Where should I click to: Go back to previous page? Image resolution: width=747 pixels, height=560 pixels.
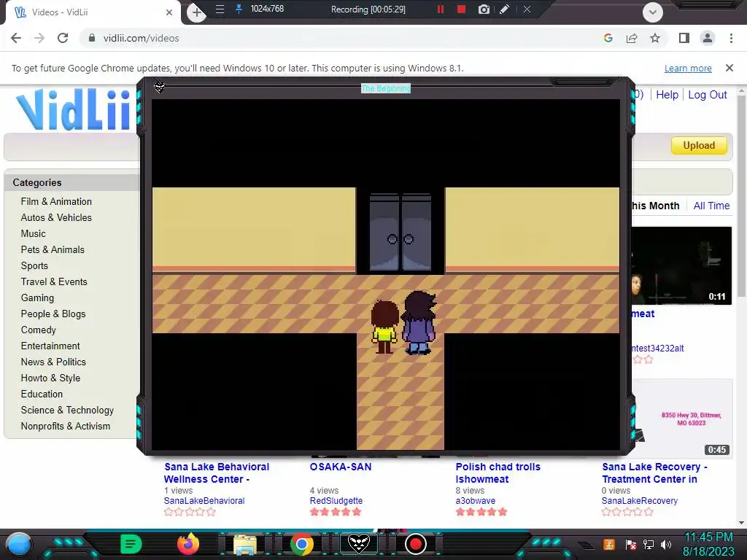click(x=16, y=38)
